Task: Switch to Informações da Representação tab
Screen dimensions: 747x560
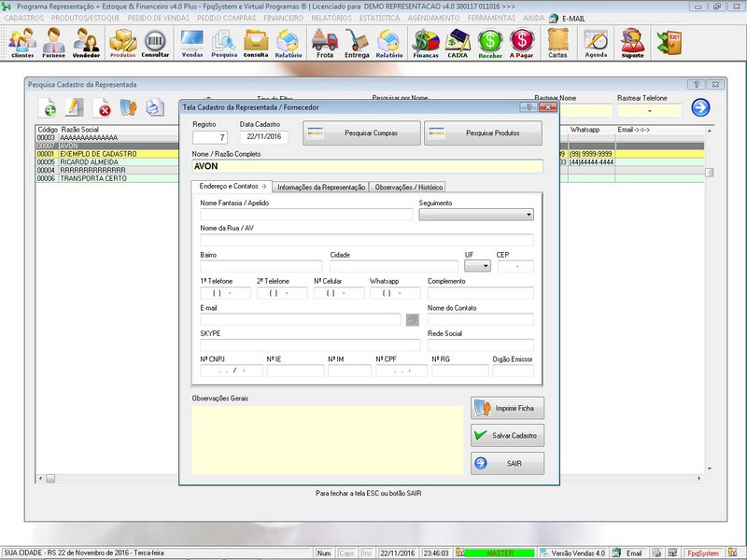Action: coord(321,188)
